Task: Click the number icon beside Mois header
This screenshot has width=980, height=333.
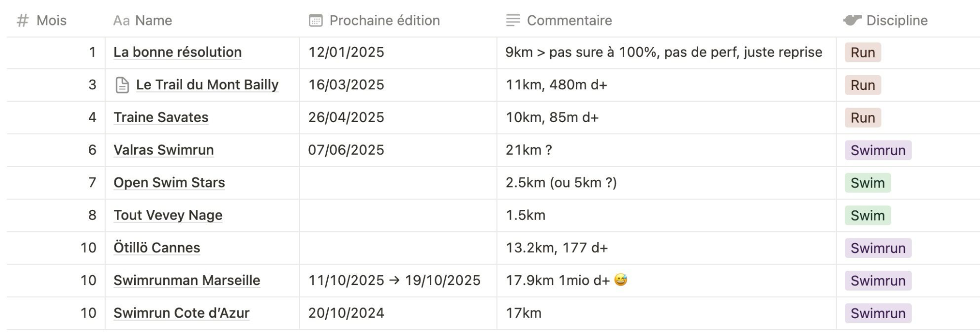Action: tap(22, 20)
